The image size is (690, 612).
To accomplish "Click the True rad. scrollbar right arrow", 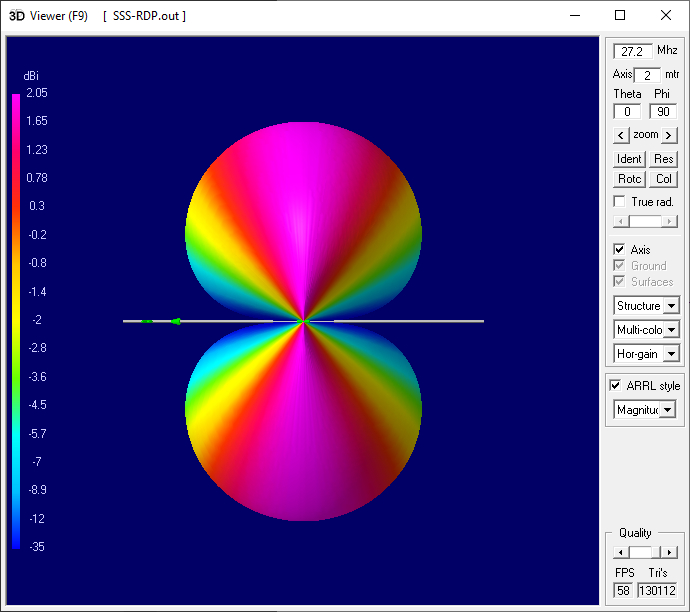I will tap(671, 221).
